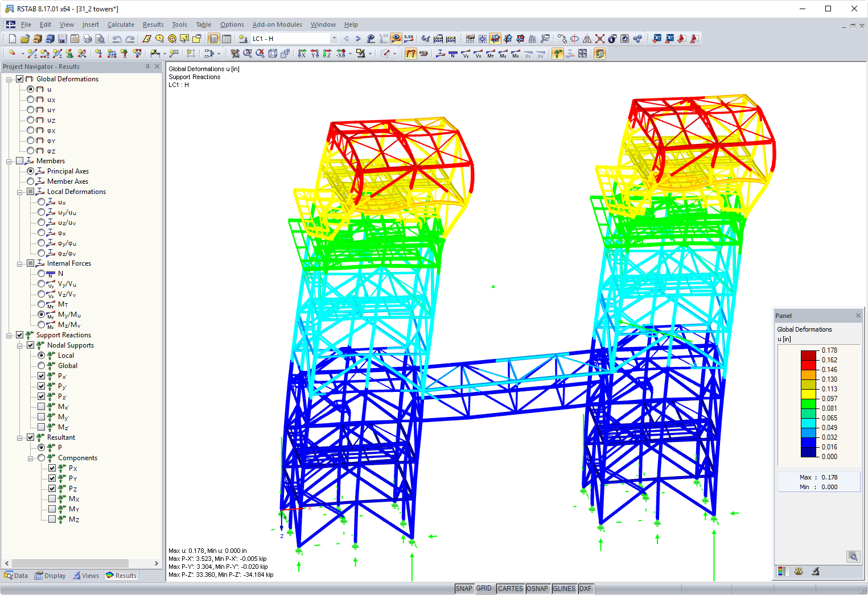This screenshot has width=868, height=595.
Task: Click the N internal forces icon
Action: coord(452,53)
